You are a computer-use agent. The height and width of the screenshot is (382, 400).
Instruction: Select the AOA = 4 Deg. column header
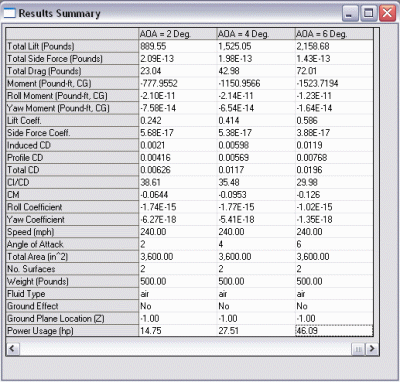tap(256, 34)
